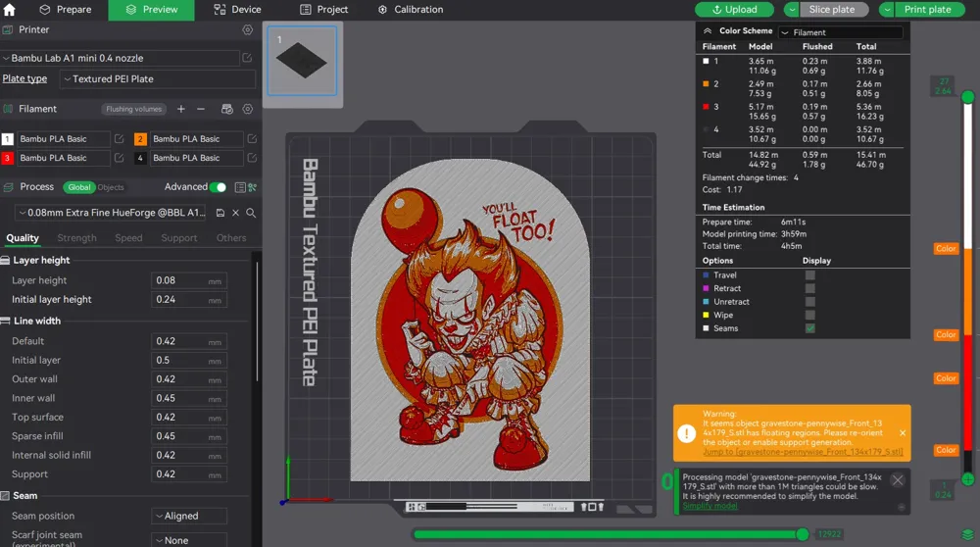Open the printer preset dropdown
980x547 pixels.
point(120,58)
